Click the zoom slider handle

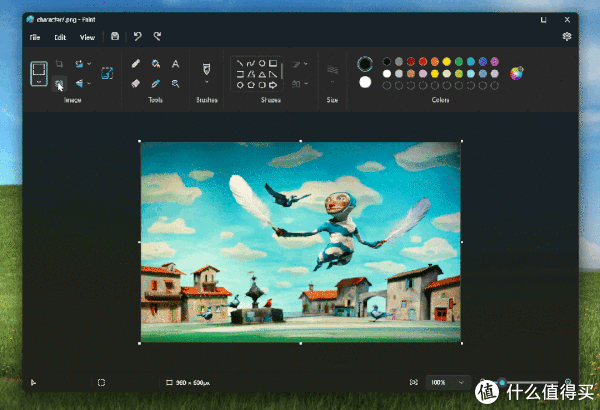click(502, 382)
